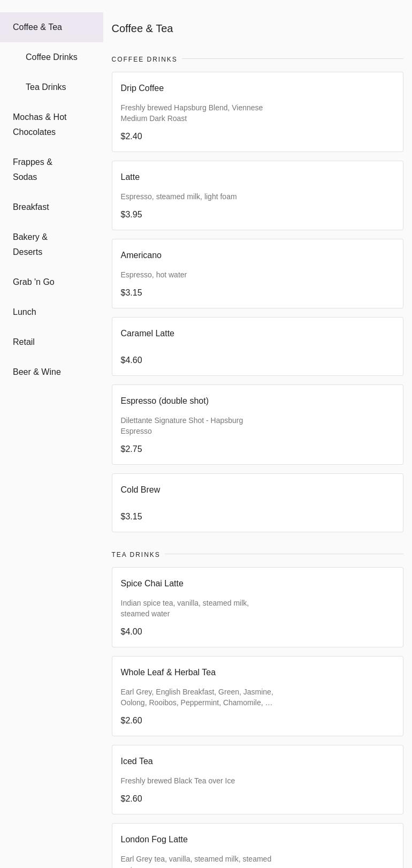Open Bakery & Deserts category

coord(30,245)
